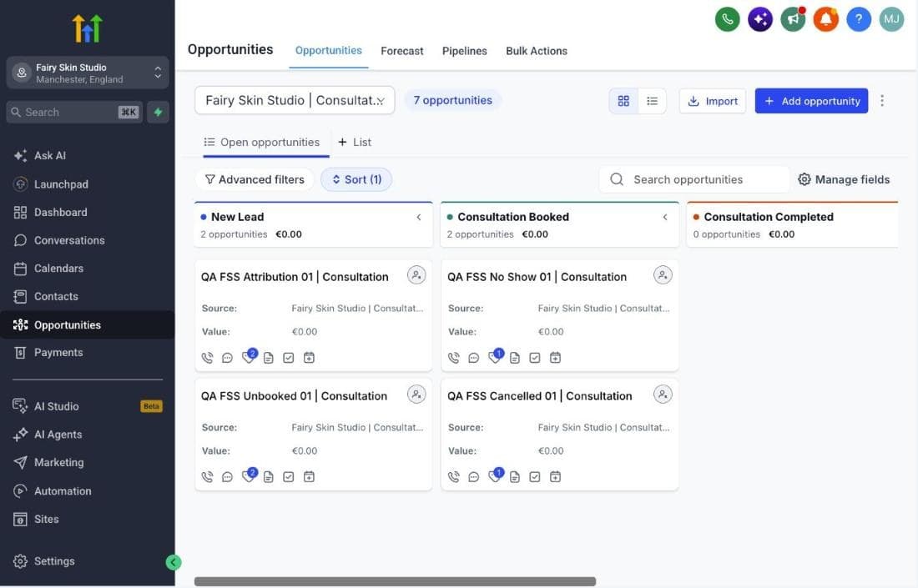Collapse the Consultation Booked column
The width and height of the screenshot is (918, 588).
click(x=665, y=217)
